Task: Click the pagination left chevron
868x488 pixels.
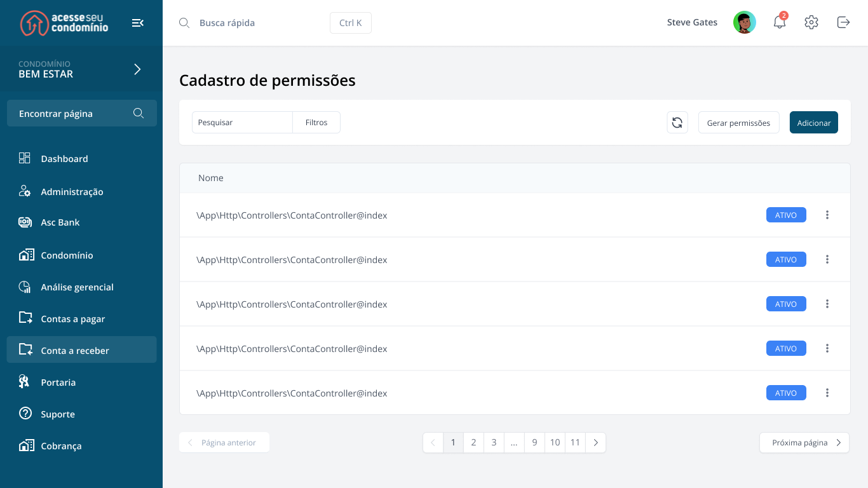Action: [433, 442]
